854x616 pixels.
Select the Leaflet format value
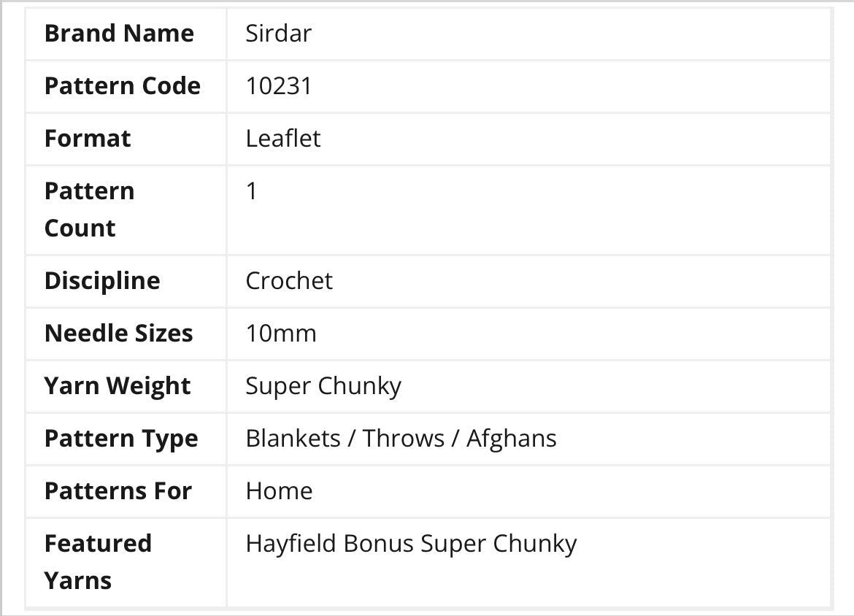coord(283,139)
